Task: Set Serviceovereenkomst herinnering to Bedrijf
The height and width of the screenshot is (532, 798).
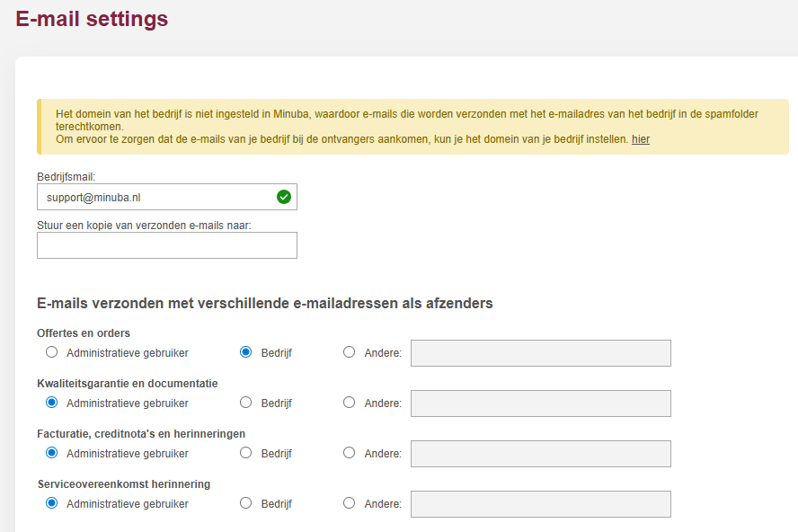Action: pos(245,503)
